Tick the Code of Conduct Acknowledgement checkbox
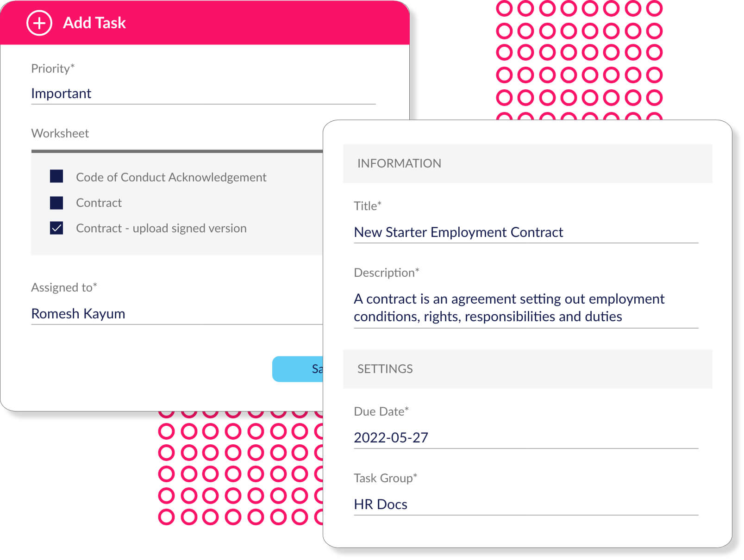Screen dimensions: 744x560 (56, 176)
